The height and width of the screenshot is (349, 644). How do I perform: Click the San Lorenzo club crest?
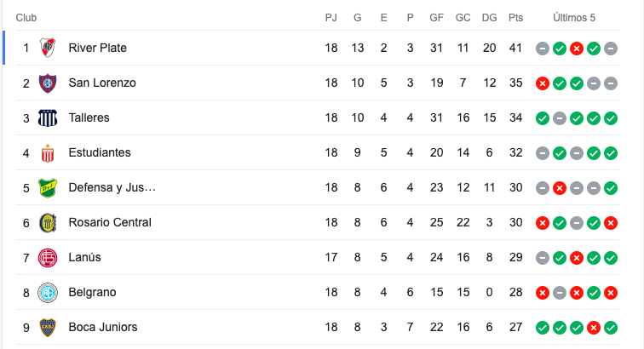(x=48, y=83)
